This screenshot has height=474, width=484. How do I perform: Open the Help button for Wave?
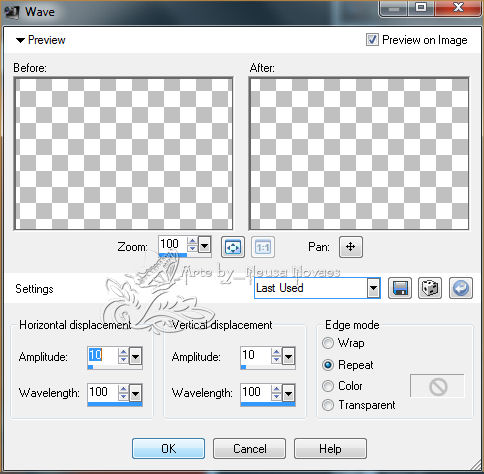330,449
